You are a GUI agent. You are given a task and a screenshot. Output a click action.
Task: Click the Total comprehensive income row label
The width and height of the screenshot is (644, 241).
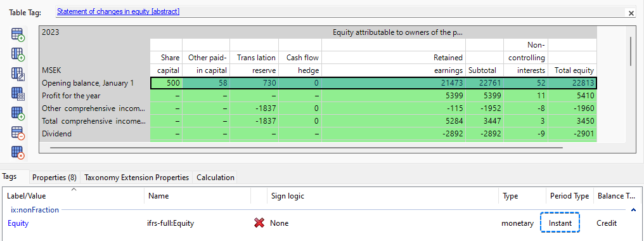(x=94, y=121)
